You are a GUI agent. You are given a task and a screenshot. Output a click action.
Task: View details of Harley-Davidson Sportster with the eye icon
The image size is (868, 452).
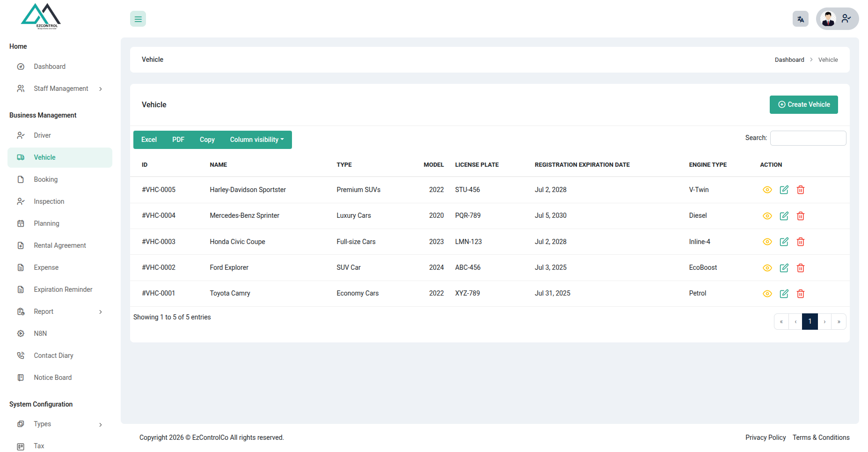point(767,190)
